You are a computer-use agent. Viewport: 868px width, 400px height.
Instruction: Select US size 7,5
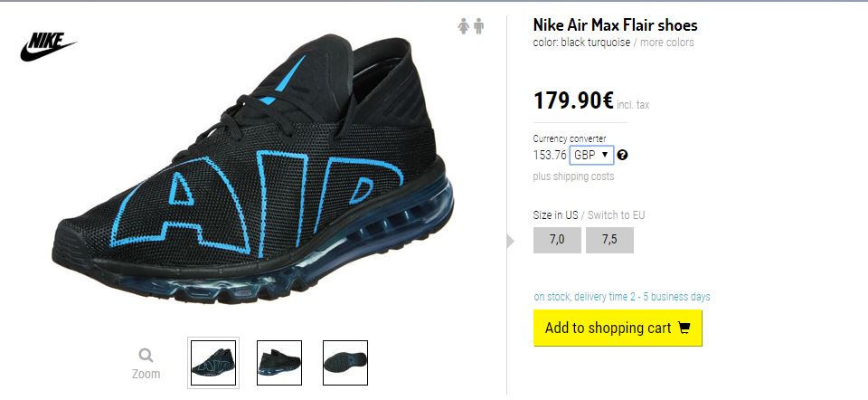pyautogui.click(x=609, y=240)
